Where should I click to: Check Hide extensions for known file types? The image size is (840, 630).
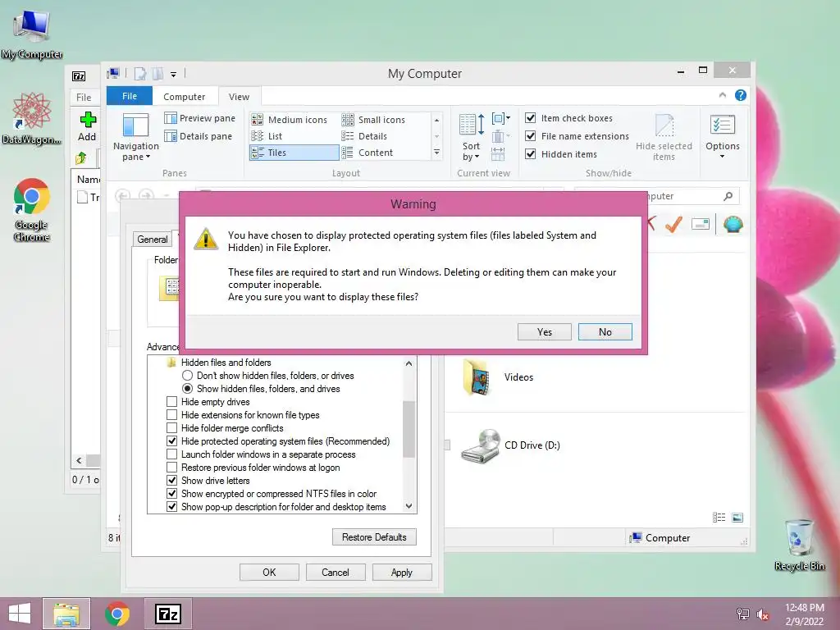coord(171,414)
